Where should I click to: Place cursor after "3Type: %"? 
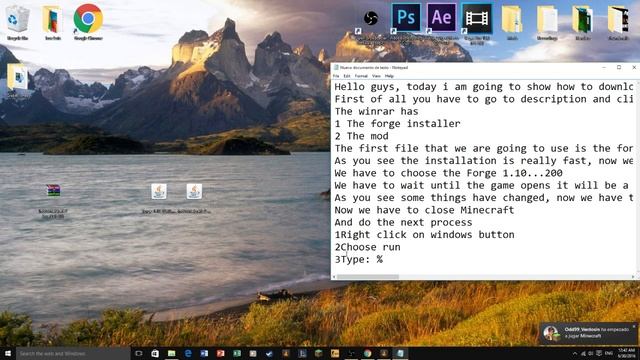pyautogui.click(x=384, y=260)
